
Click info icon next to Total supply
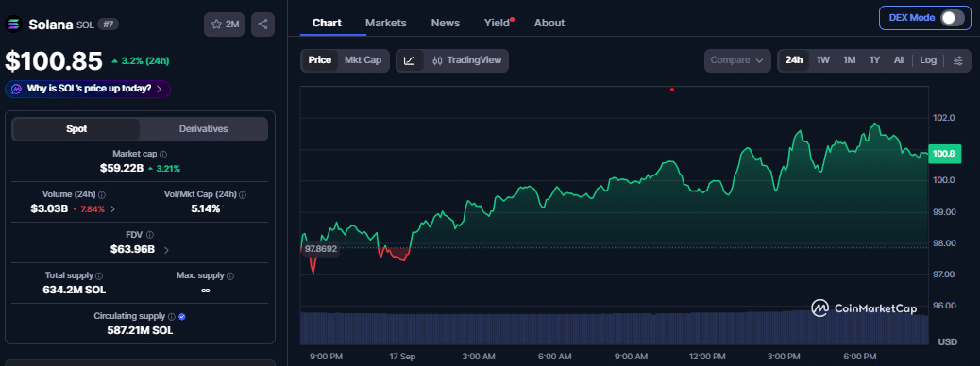(x=99, y=275)
